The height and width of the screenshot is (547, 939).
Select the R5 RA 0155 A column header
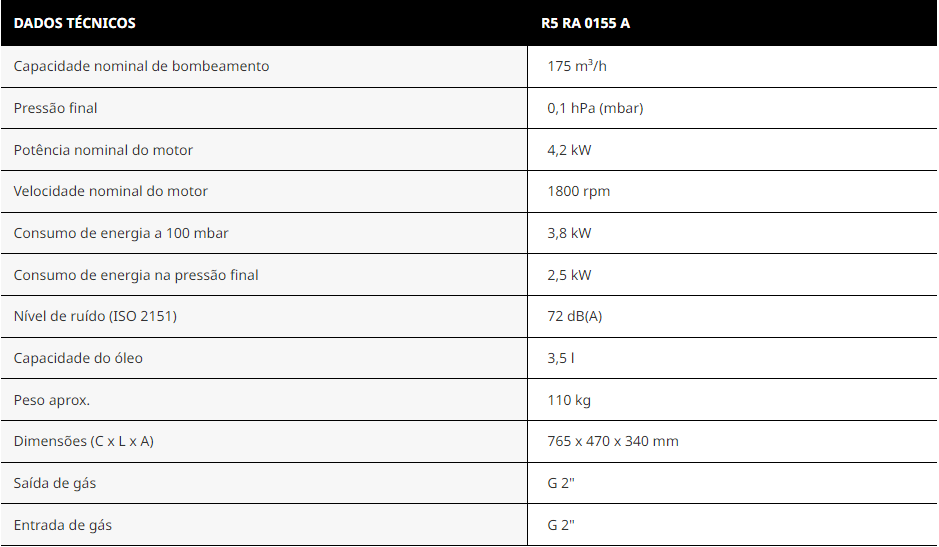click(585, 23)
